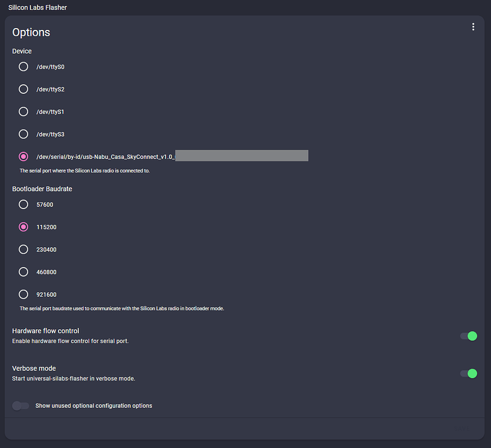Image resolution: width=491 pixels, height=448 pixels.
Task: Select the /dev/ttyS0 device radio button
Action: (23, 67)
